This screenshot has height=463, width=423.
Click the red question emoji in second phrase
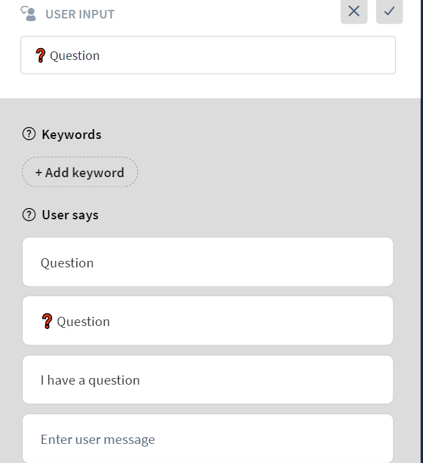[x=47, y=321]
